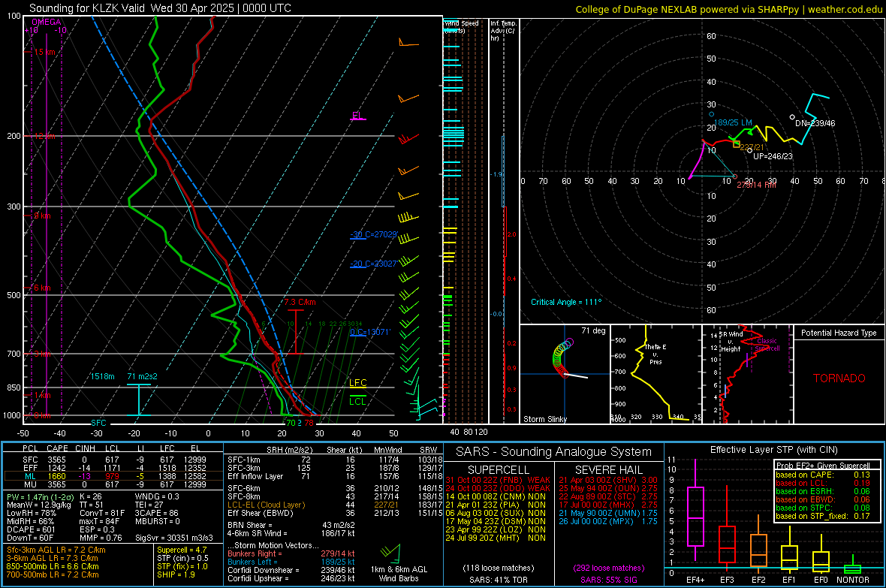This screenshot has width=886, height=588.
Task: Click the Storm Slinky circles plot
Action: (x=563, y=358)
